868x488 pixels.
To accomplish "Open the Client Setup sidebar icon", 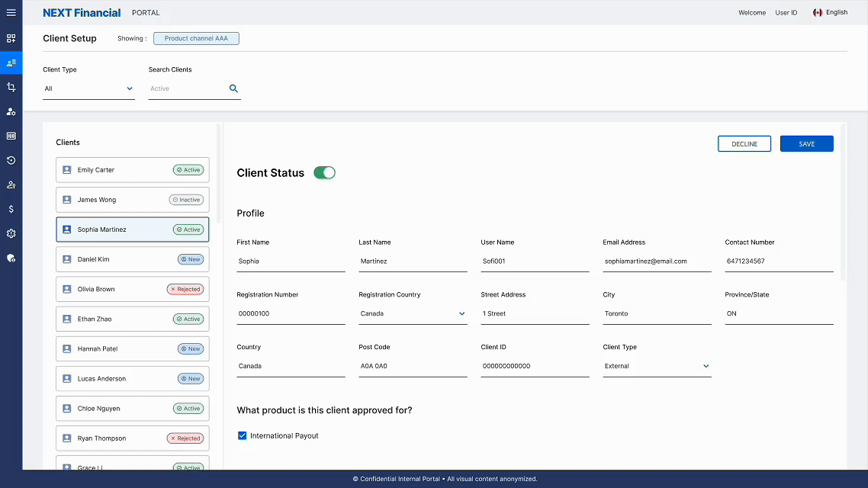I will coord(11,63).
